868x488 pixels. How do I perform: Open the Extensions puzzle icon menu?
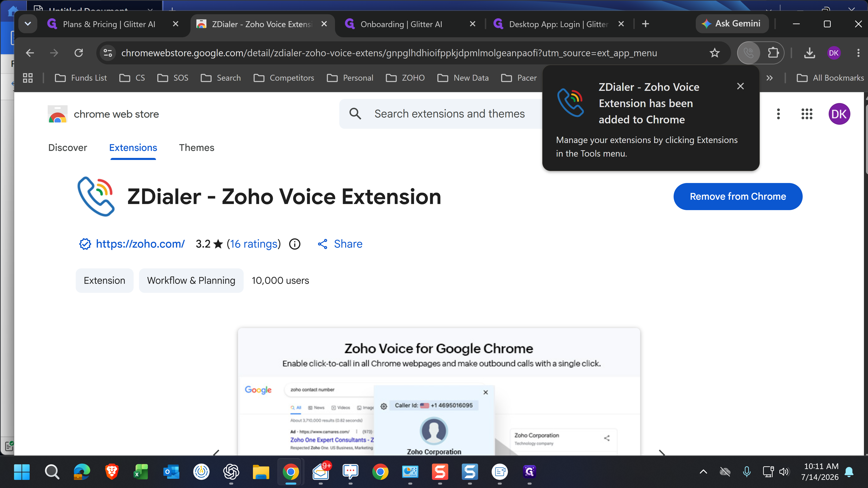(x=773, y=53)
